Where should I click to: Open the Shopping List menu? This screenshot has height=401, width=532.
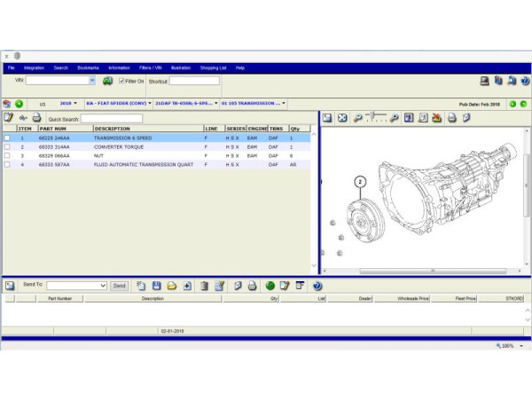click(x=213, y=67)
